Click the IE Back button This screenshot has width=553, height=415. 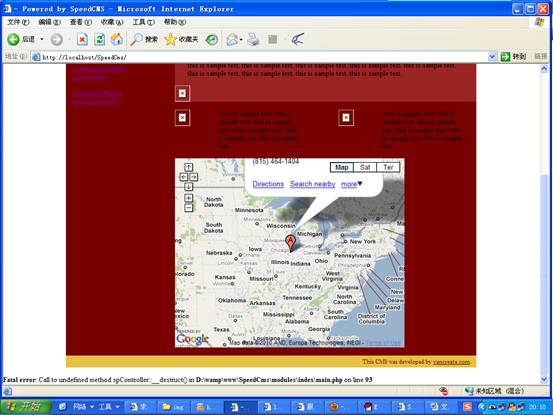pyautogui.click(x=21, y=39)
